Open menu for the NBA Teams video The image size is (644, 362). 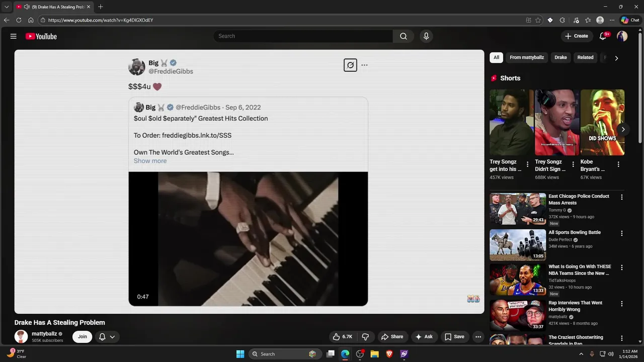coord(621,268)
